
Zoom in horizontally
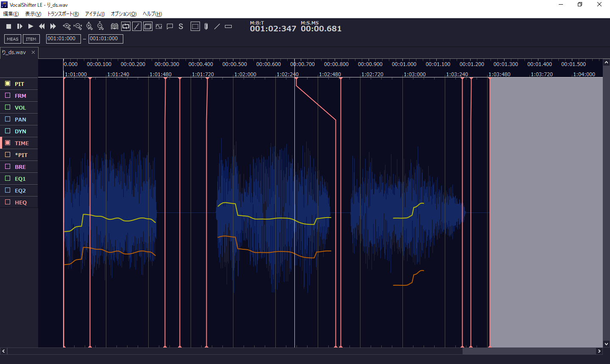click(67, 26)
